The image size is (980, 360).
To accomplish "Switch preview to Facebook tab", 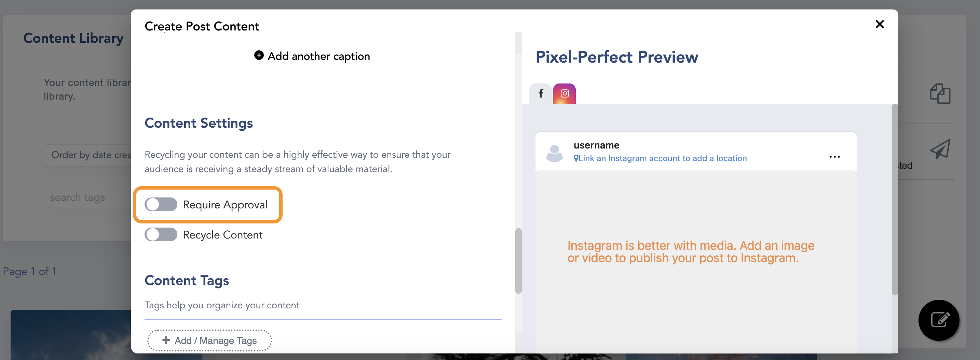I will pyautogui.click(x=541, y=93).
